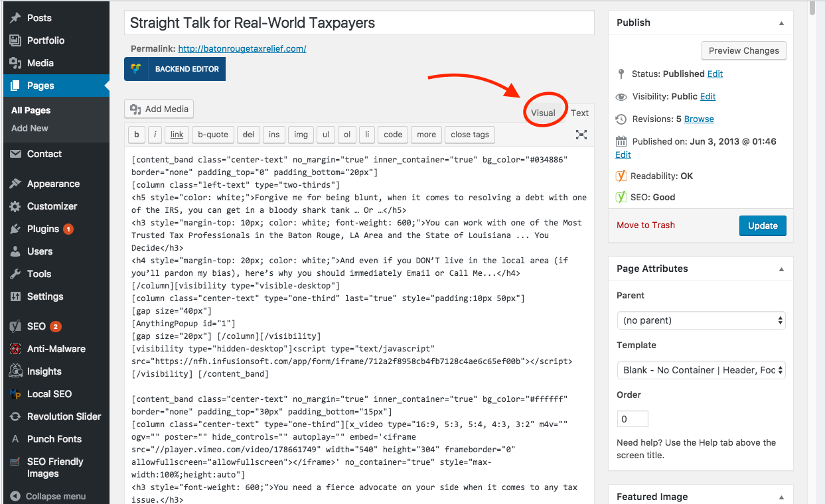Insert italic tag with i button
Viewport: 825px width, 504px height.
point(155,135)
